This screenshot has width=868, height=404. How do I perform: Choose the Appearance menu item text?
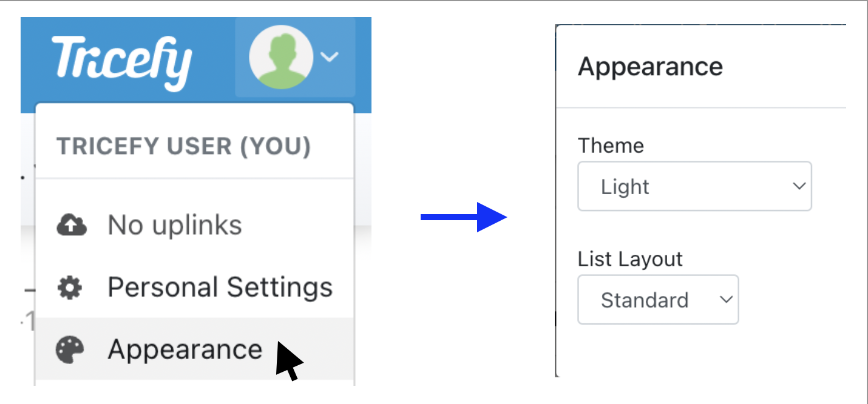[x=185, y=350]
